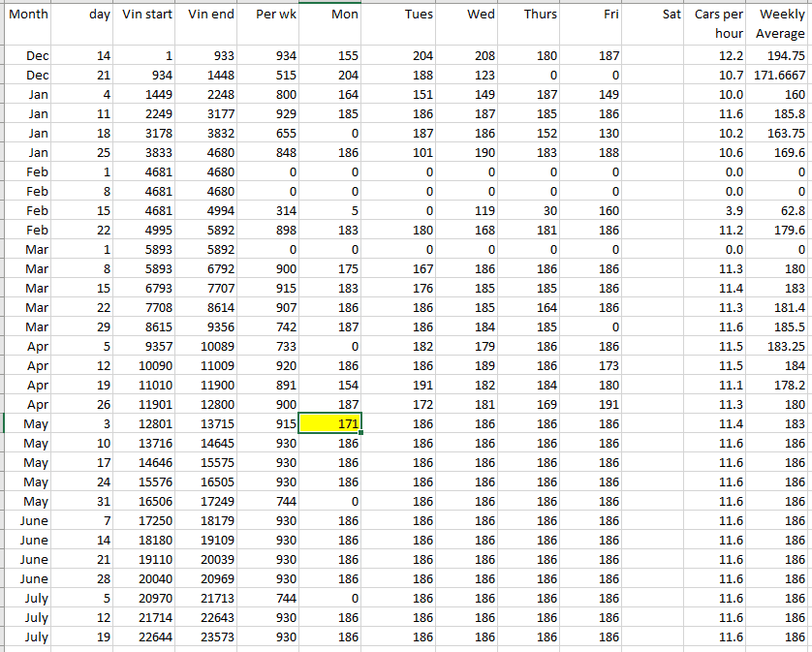This screenshot has height=652, width=812.
Task: Select the Vin end cell showing 23573
Action: [209, 637]
